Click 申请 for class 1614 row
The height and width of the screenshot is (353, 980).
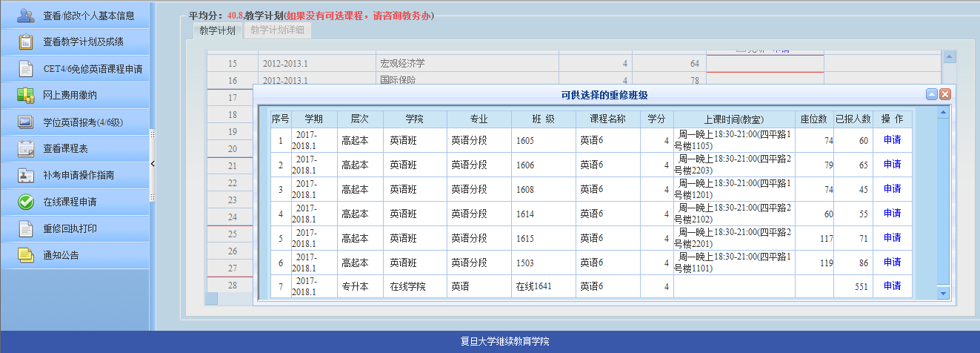[x=892, y=214]
